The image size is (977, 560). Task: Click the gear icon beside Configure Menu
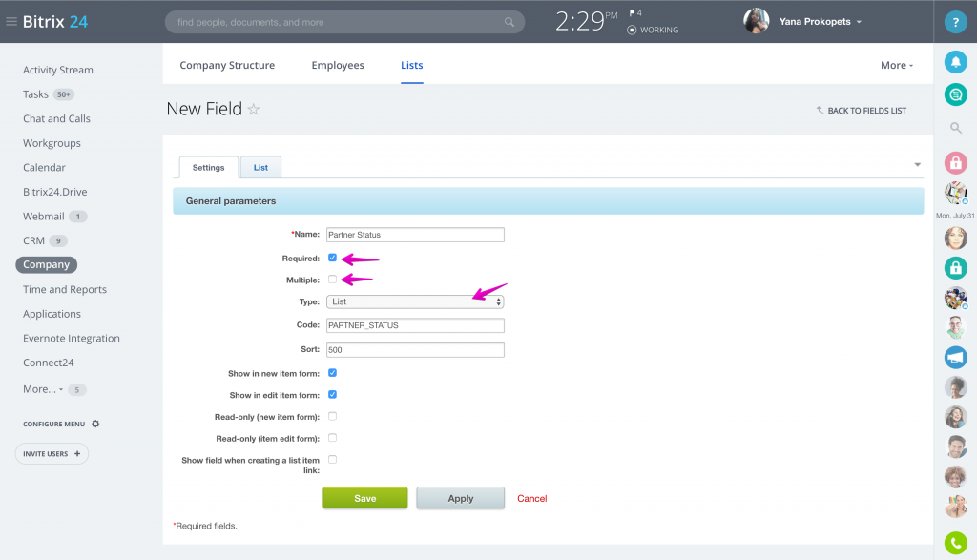click(x=95, y=424)
